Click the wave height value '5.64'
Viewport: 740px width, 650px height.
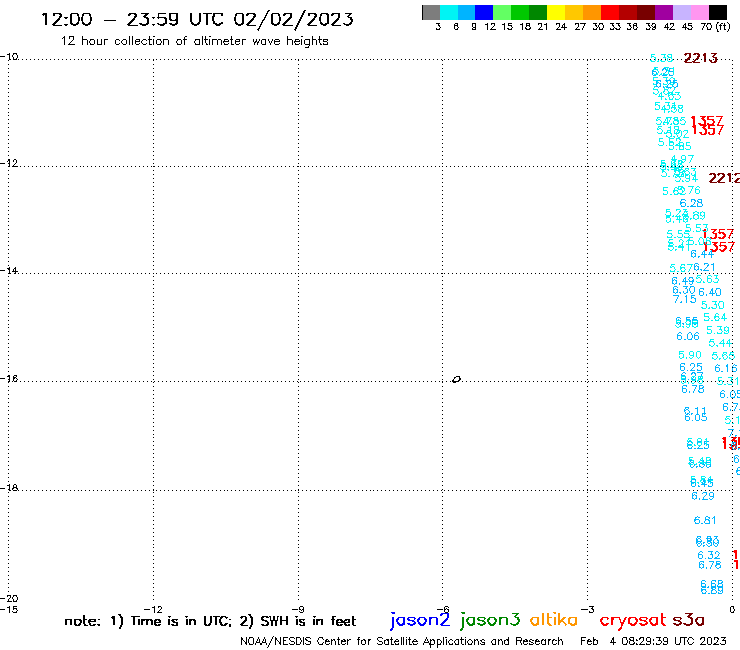[715, 318]
